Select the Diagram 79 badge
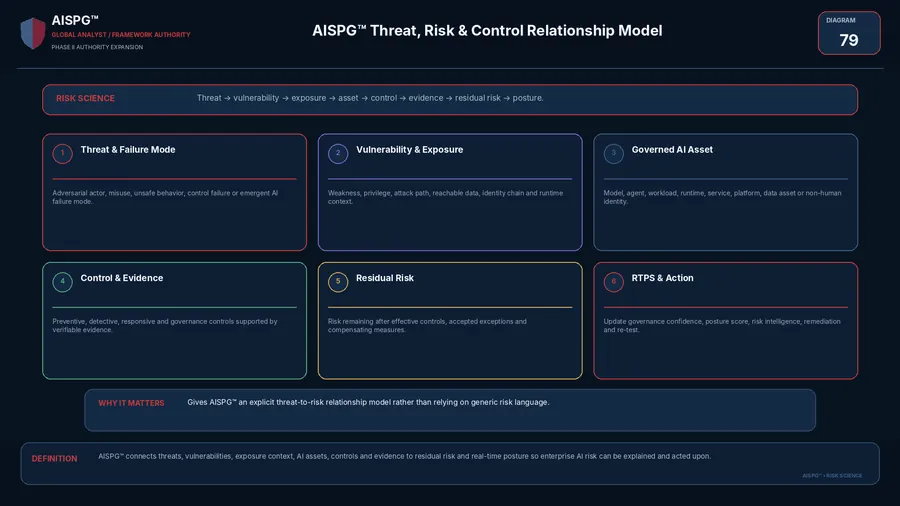The height and width of the screenshot is (506, 900). 849,33
